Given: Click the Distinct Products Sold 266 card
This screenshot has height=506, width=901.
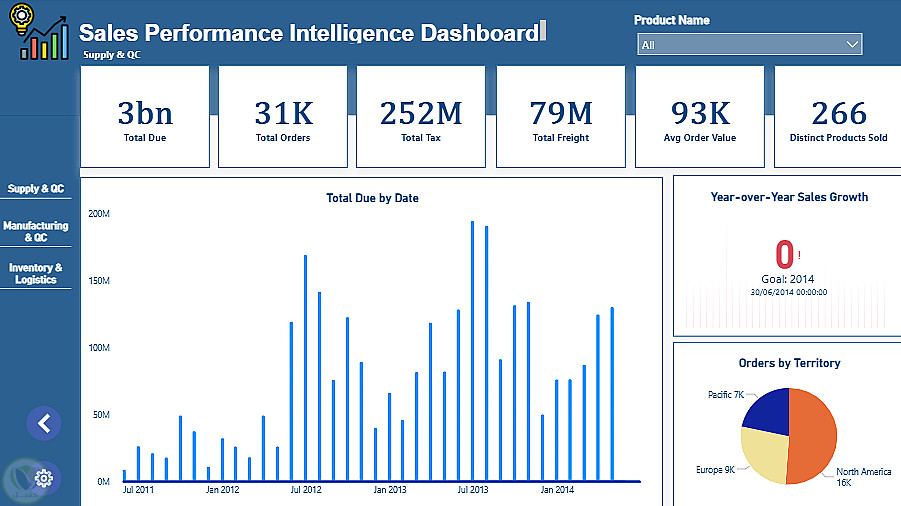Looking at the screenshot, I should (837, 118).
